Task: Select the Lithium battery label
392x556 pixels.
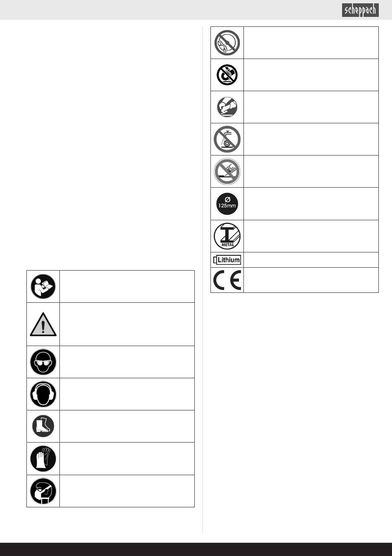Action: click(x=227, y=260)
